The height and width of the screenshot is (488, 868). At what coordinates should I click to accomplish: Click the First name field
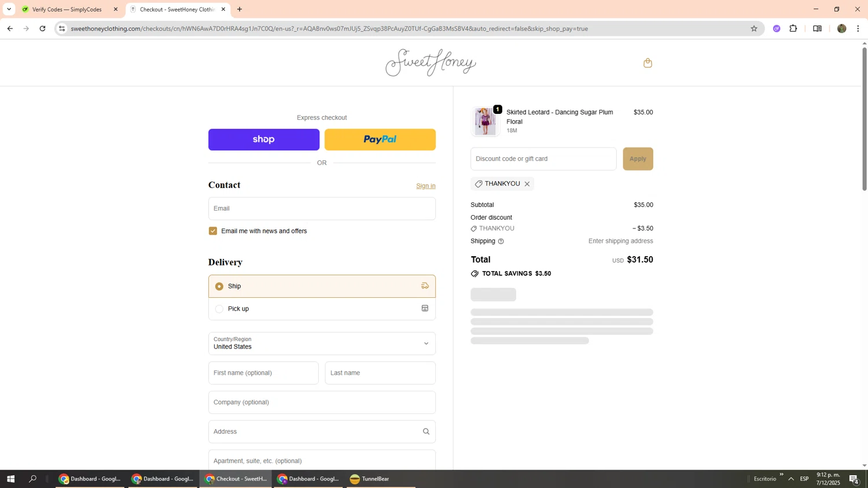click(x=263, y=373)
